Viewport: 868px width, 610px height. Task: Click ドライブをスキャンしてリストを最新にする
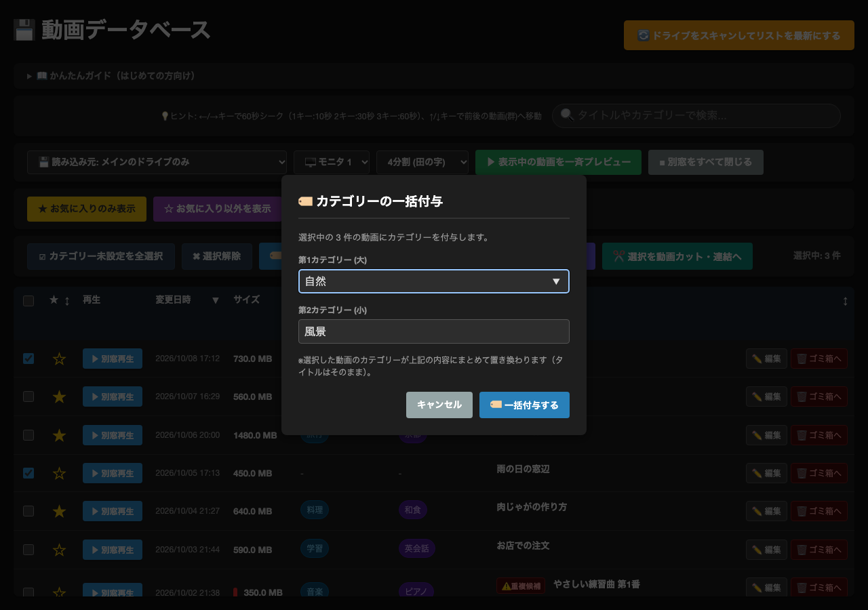[x=739, y=35]
